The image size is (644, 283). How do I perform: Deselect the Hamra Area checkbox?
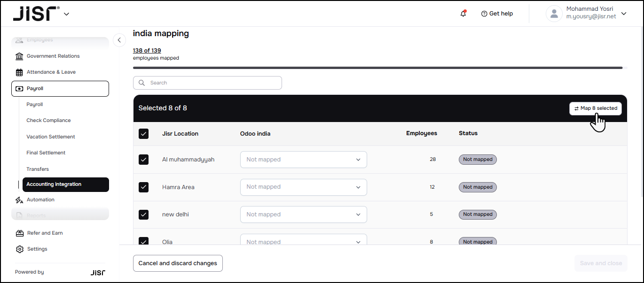144,187
